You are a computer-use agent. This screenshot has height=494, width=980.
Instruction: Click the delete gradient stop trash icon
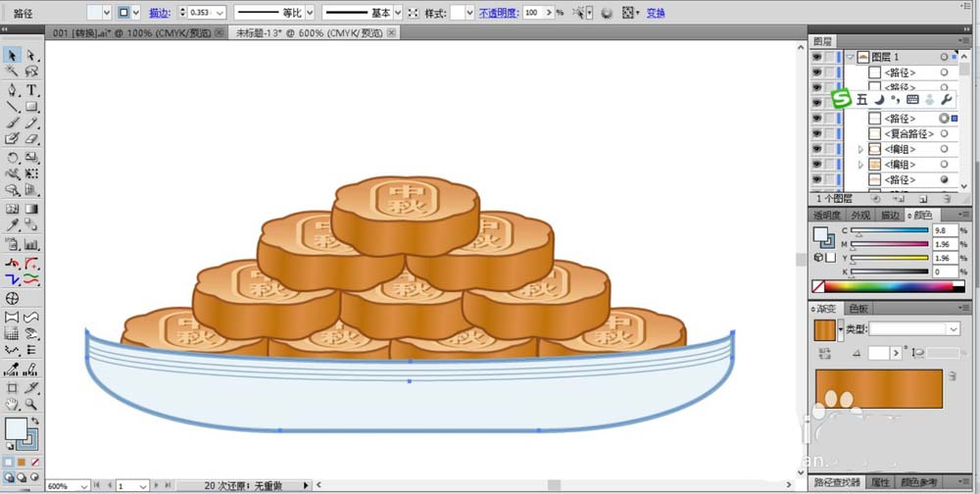pyautogui.click(x=952, y=375)
